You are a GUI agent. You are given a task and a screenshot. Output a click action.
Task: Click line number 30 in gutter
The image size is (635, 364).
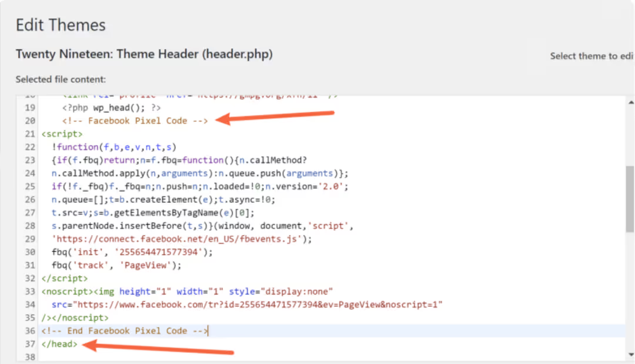point(30,252)
